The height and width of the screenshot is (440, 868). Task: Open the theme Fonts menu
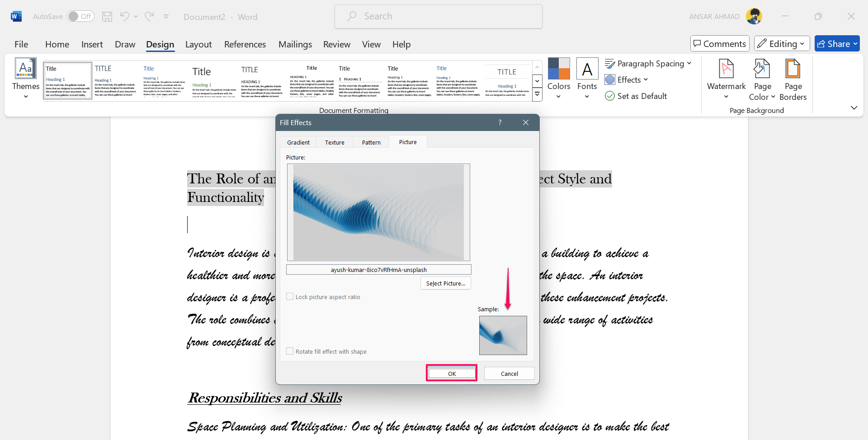point(587,78)
